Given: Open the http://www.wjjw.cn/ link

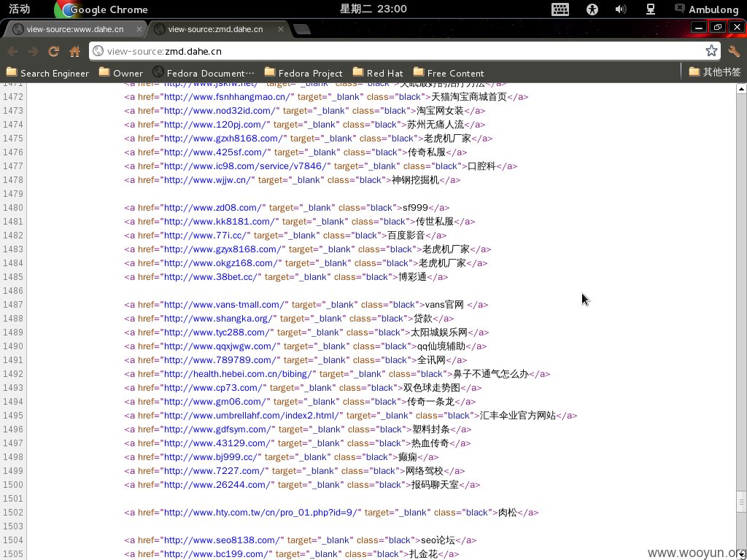Looking at the screenshot, I should 208,179.
